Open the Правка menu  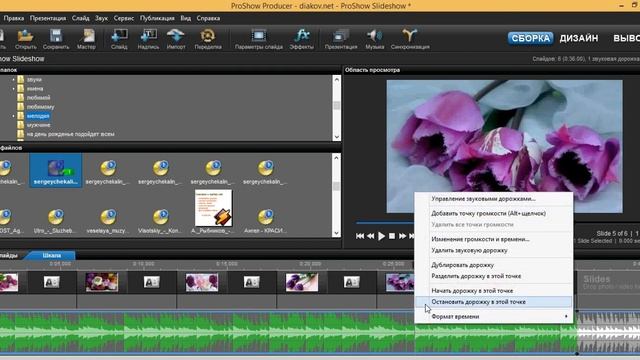(x=13, y=18)
